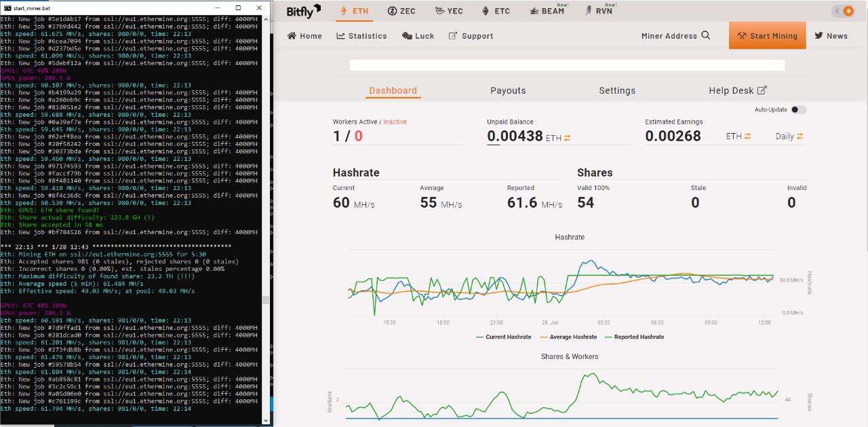Switch to the BEAM pool tab
Screen dimensions: 868x427
pos(547,11)
